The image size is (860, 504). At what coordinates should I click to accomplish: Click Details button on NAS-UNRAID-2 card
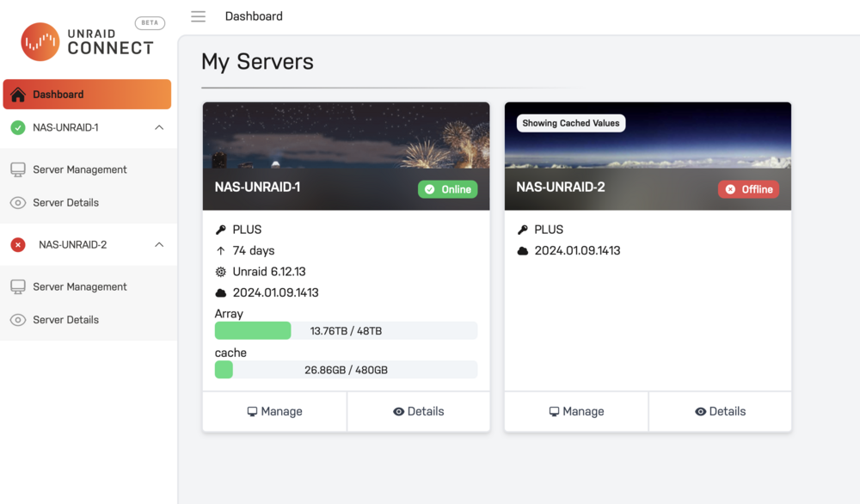click(x=720, y=411)
